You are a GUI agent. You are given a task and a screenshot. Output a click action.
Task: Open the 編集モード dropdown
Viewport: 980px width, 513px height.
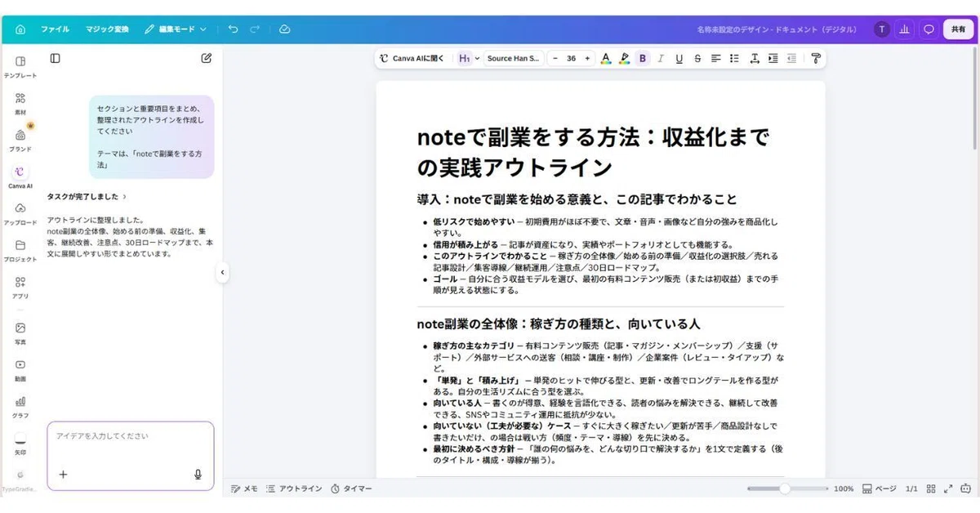tap(176, 29)
